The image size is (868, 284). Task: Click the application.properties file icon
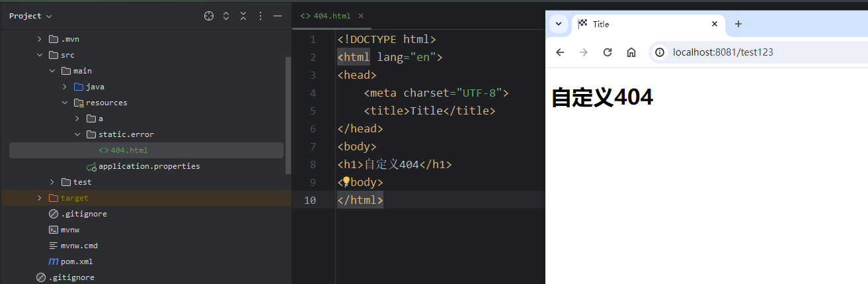coord(91,166)
